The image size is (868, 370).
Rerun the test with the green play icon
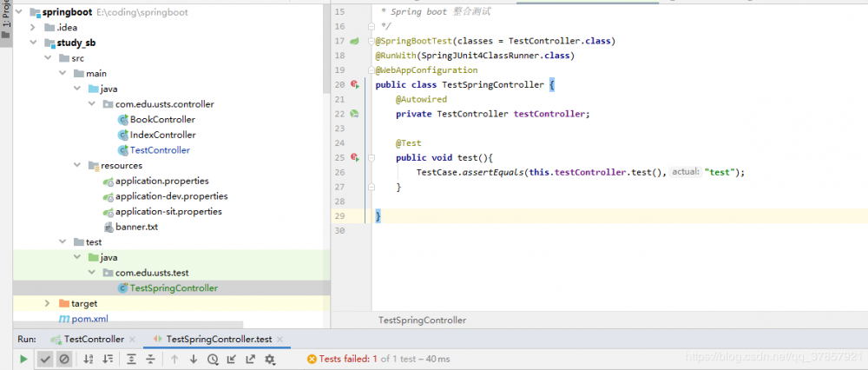click(23, 359)
